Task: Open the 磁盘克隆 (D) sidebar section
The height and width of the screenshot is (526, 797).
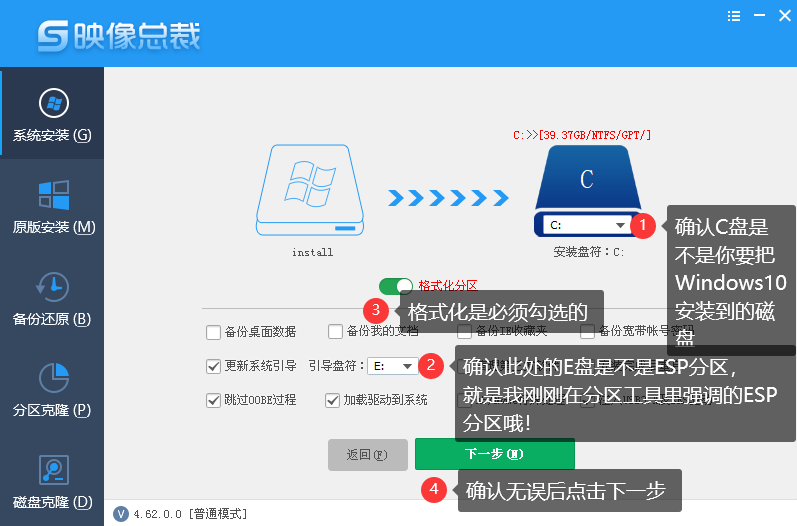Action: pos(52,481)
